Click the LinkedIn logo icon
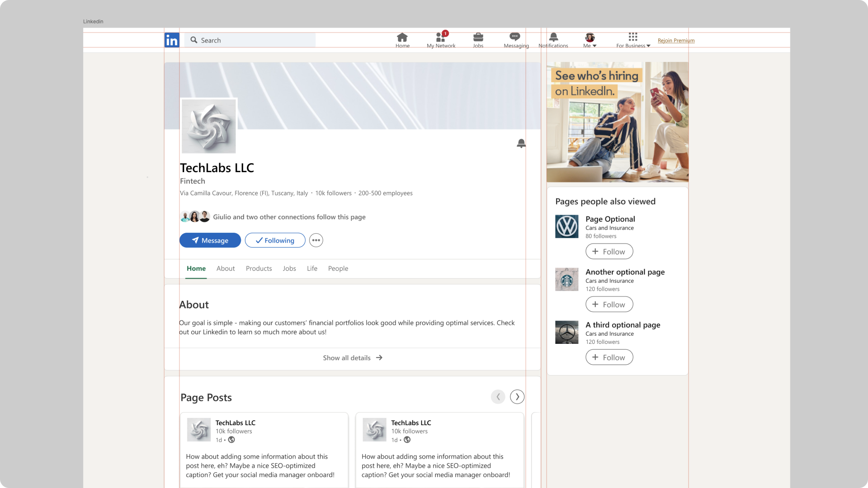Viewport: 868px width, 488px height. pos(172,40)
